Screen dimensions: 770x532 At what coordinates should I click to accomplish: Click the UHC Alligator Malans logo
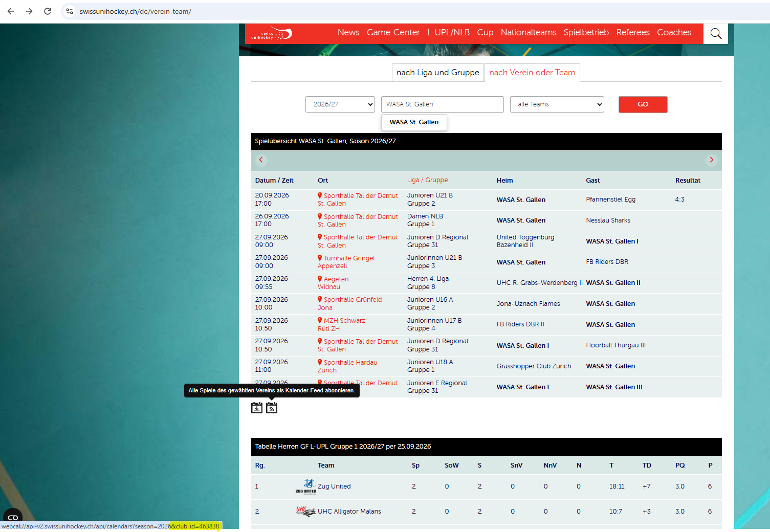306,512
